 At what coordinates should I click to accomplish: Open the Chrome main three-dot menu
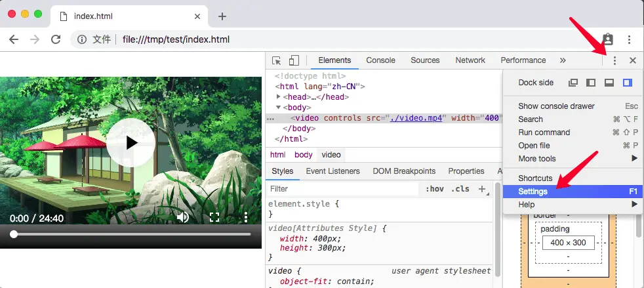629,39
